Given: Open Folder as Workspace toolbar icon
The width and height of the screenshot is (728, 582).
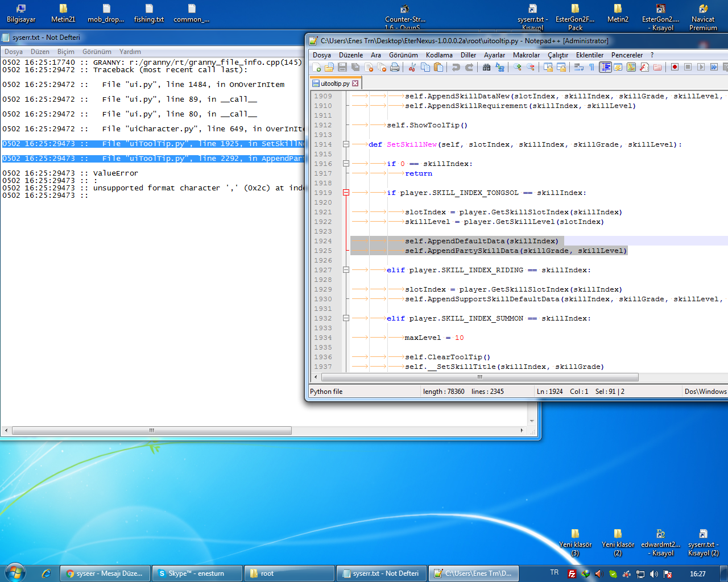Looking at the screenshot, I should (657, 67).
